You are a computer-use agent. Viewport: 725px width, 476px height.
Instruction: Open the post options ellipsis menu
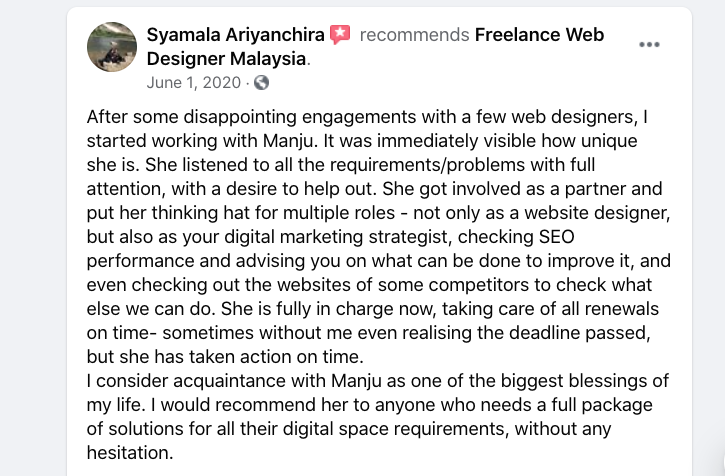[649, 45]
